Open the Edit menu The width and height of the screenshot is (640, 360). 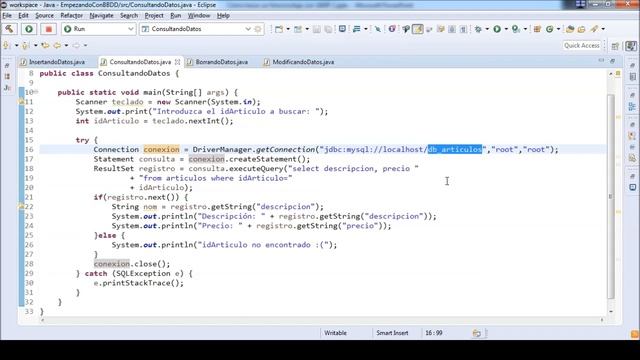click(x=23, y=16)
